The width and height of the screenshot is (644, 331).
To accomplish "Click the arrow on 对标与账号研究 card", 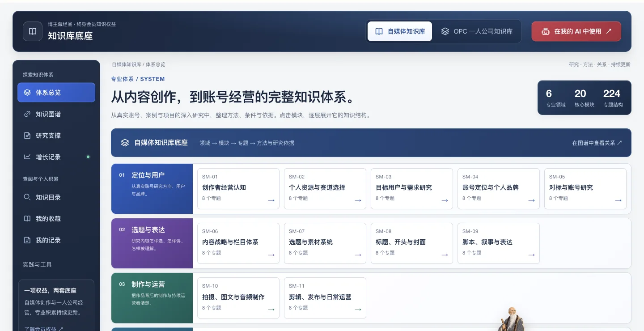I will [x=618, y=200].
